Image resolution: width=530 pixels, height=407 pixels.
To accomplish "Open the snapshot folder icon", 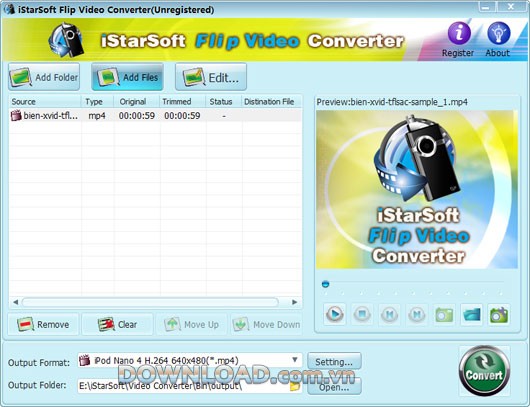I will (x=472, y=314).
